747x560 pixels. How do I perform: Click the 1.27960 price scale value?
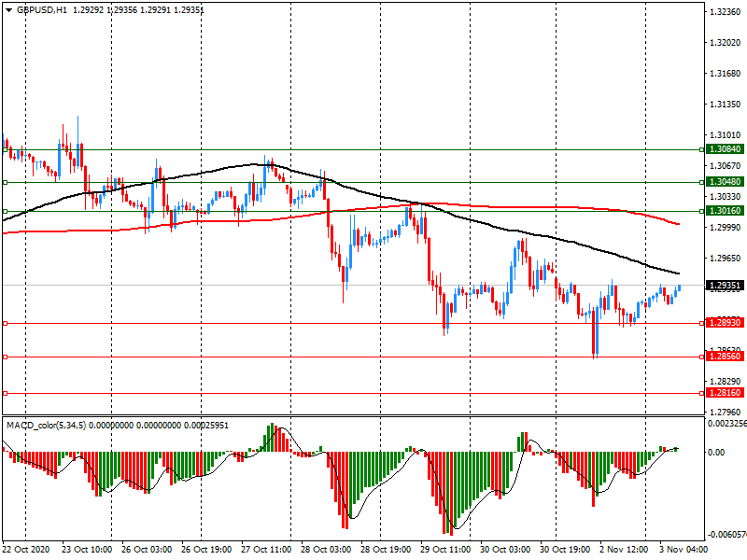click(x=726, y=413)
